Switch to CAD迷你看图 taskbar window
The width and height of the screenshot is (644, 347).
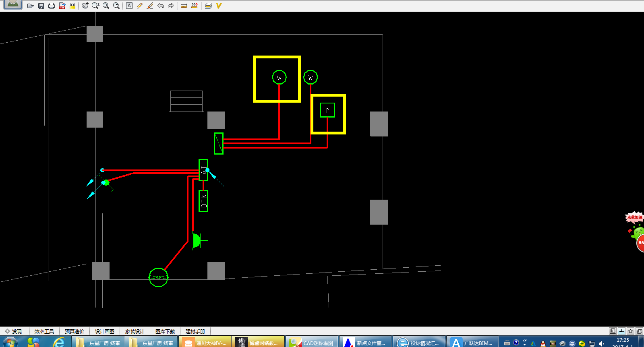312,342
